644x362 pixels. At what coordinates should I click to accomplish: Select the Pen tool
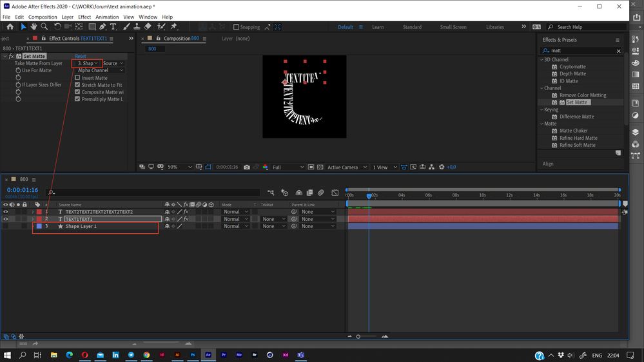(x=103, y=27)
